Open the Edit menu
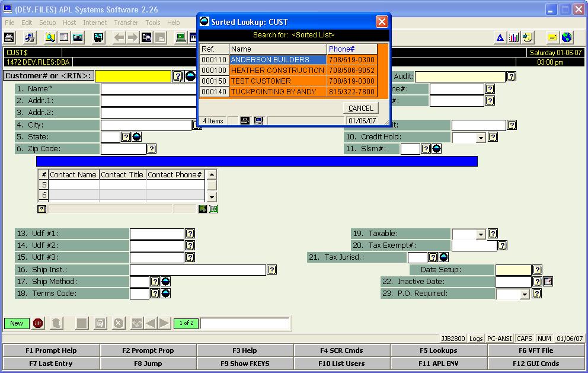 click(x=27, y=23)
